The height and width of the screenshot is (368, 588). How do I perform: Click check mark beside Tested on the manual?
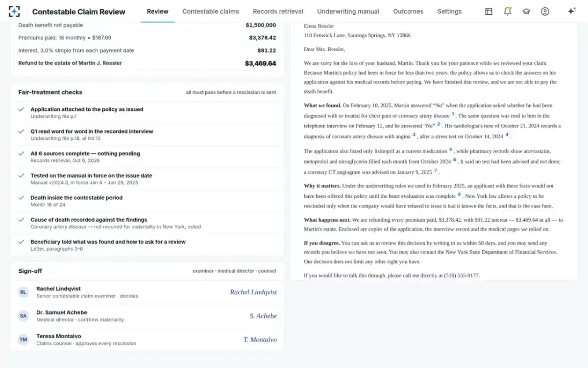tap(21, 176)
